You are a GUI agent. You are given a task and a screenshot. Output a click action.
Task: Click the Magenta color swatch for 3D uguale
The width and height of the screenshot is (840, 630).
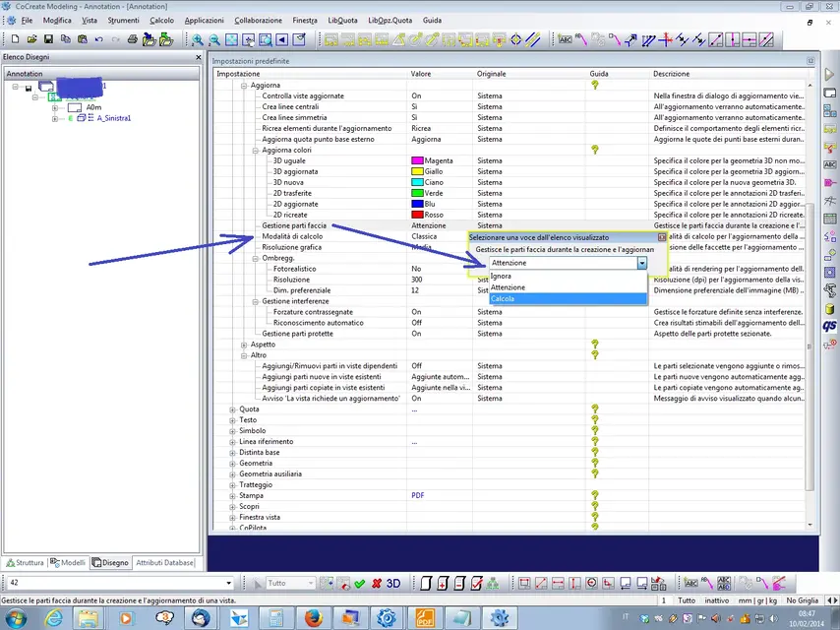pyautogui.click(x=417, y=160)
